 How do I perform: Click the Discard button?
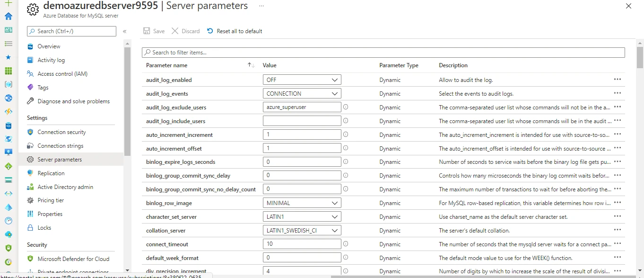pyautogui.click(x=185, y=31)
